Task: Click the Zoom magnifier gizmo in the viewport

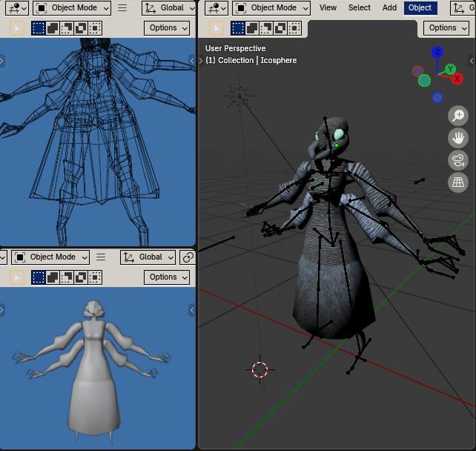Action: click(x=458, y=116)
